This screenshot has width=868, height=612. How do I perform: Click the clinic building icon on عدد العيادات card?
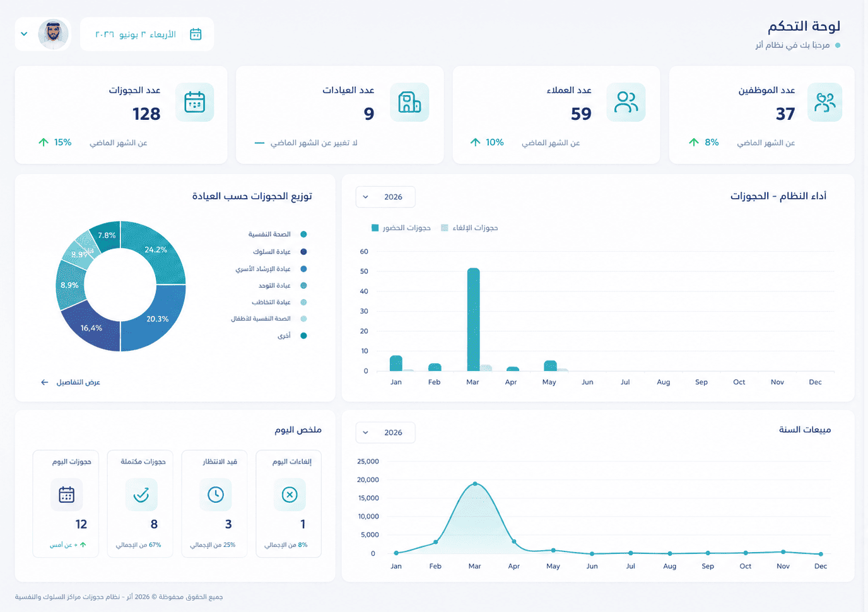tap(409, 102)
